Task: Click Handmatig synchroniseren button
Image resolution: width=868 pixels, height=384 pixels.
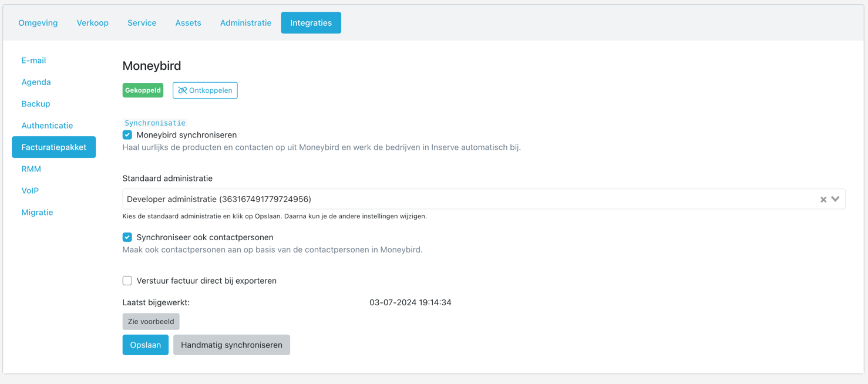Action: click(x=232, y=345)
